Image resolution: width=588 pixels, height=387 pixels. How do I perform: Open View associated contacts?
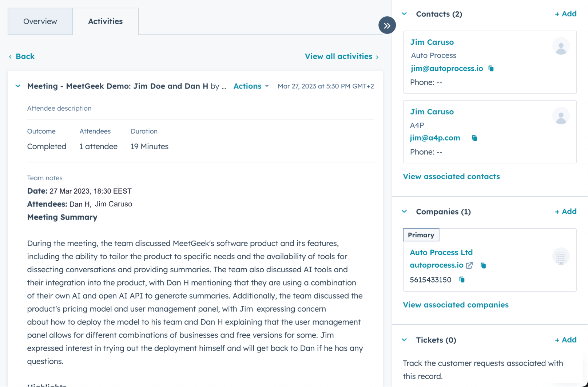[451, 176]
